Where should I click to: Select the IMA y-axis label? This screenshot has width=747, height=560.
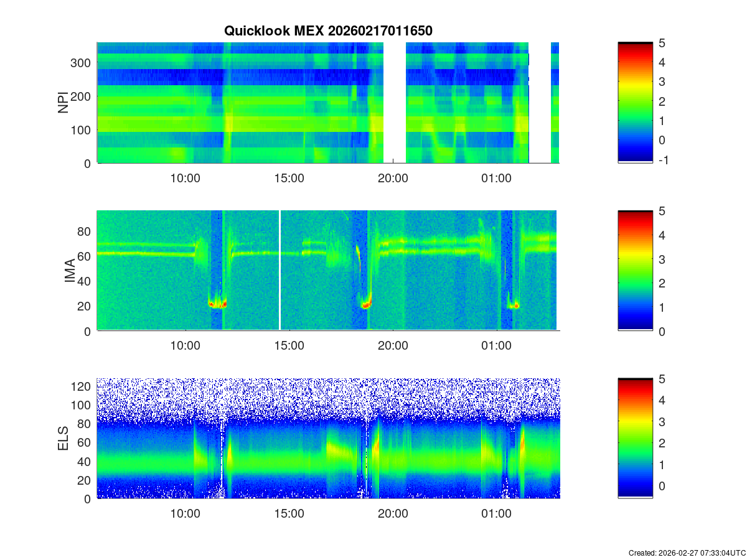(69, 271)
